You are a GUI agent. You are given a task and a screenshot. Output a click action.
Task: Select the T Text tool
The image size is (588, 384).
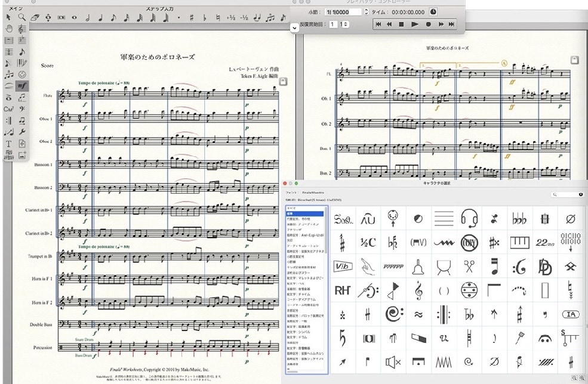point(8,144)
